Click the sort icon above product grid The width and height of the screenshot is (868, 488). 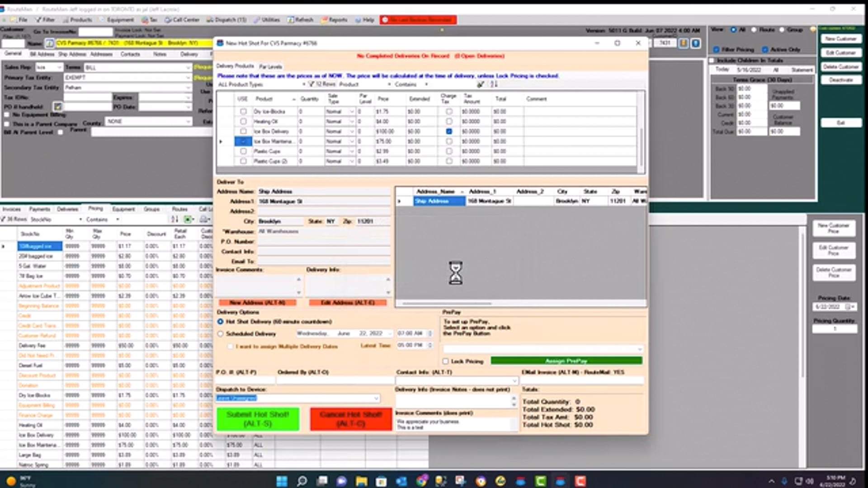point(494,84)
